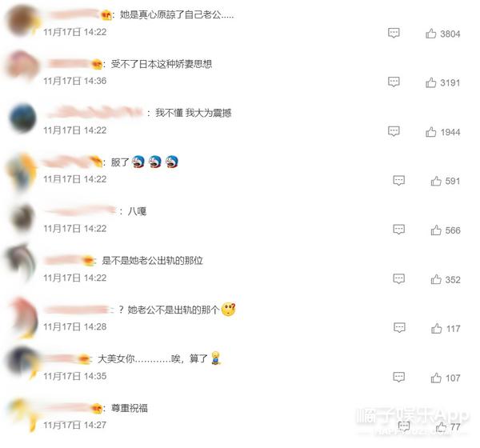Open avatar of the 八嘎 commenter

coord(22,218)
